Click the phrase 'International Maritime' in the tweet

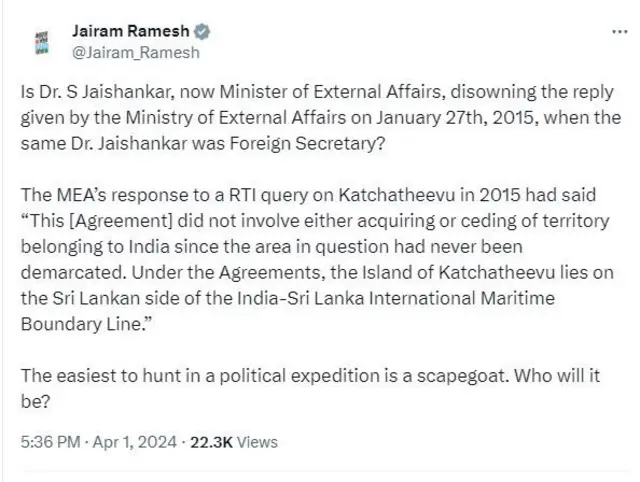pyautogui.click(x=489, y=303)
